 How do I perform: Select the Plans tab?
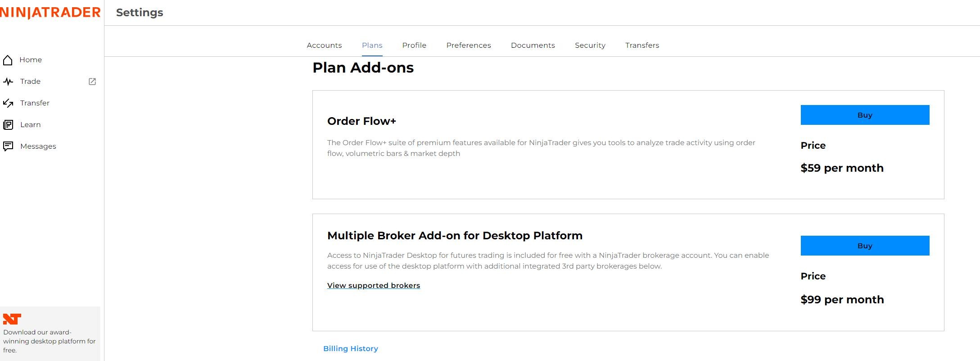(x=372, y=46)
